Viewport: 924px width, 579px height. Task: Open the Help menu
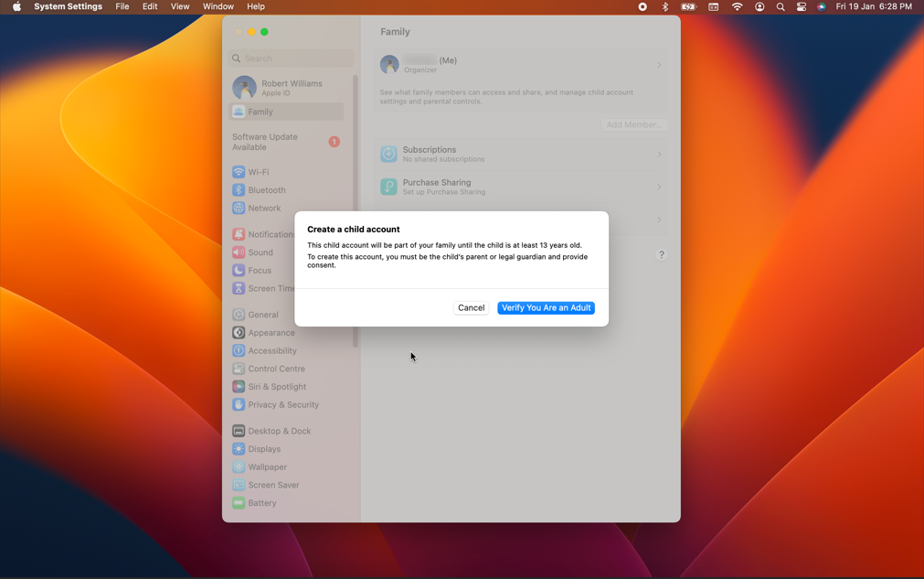[256, 6]
